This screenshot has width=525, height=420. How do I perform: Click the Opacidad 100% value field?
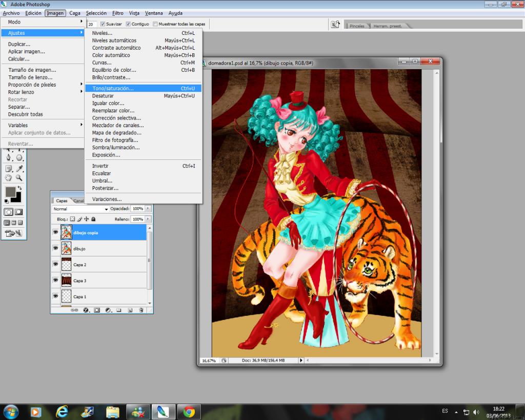(x=137, y=209)
